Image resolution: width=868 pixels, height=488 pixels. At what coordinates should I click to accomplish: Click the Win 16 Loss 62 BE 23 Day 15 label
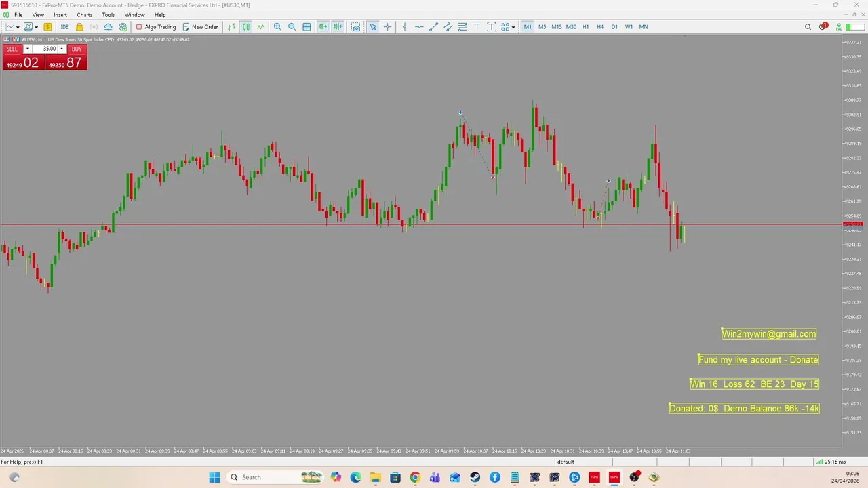[755, 384]
